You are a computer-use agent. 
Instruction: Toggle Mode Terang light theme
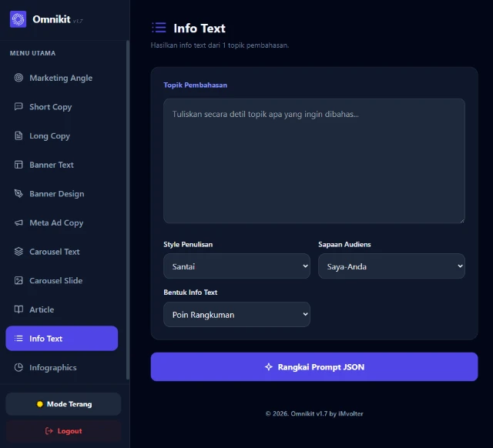coord(63,404)
